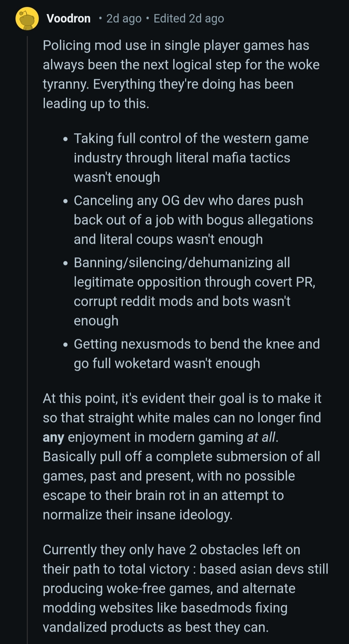This screenshot has width=349, height=644.
Task: Click the second bullet dot before 'Canceling'
Action: point(66,202)
